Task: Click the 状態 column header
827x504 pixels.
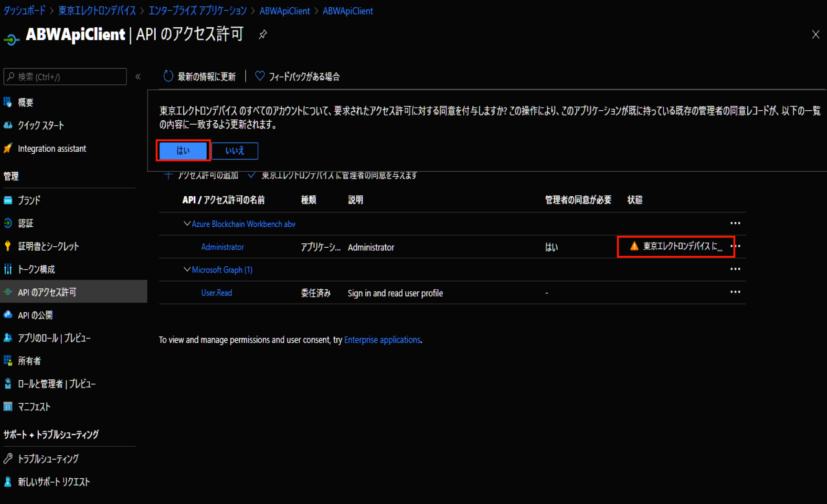Action: 635,200
